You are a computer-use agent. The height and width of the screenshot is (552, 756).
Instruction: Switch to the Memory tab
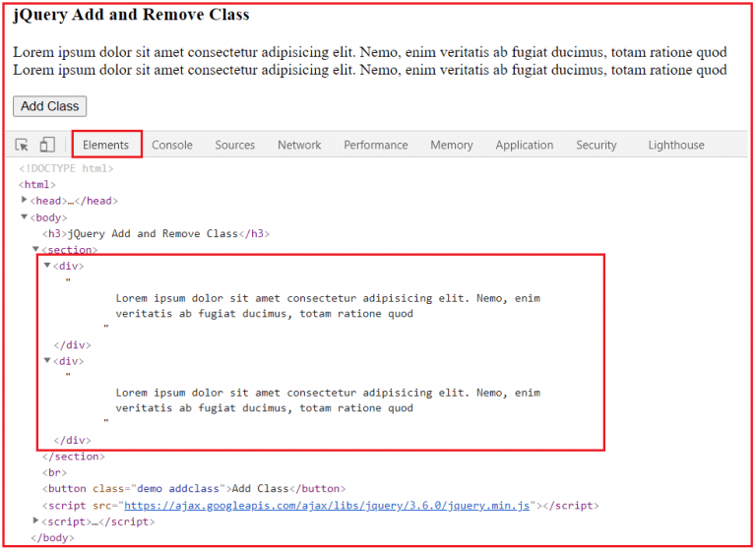[x=452, y=145]
